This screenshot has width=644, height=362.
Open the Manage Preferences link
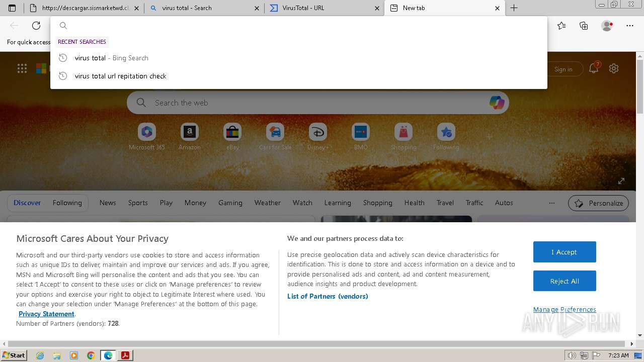tap(565, 309)
